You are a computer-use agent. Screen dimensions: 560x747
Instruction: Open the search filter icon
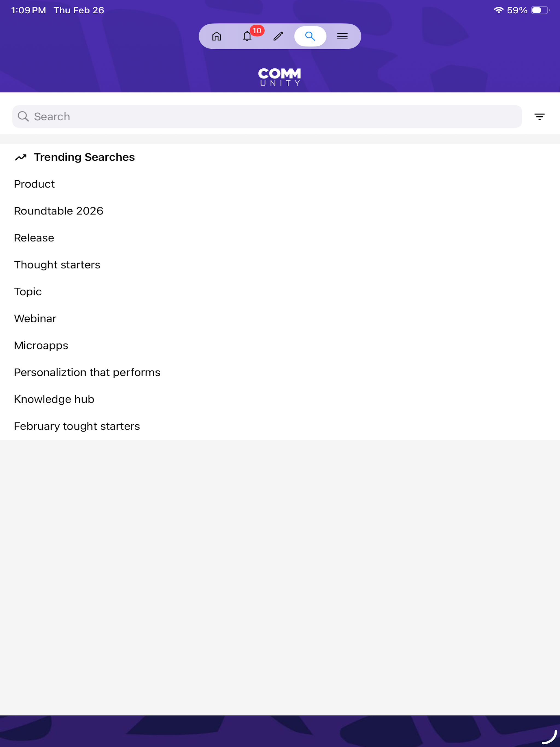pyautogui.click(x=539, y=116)
